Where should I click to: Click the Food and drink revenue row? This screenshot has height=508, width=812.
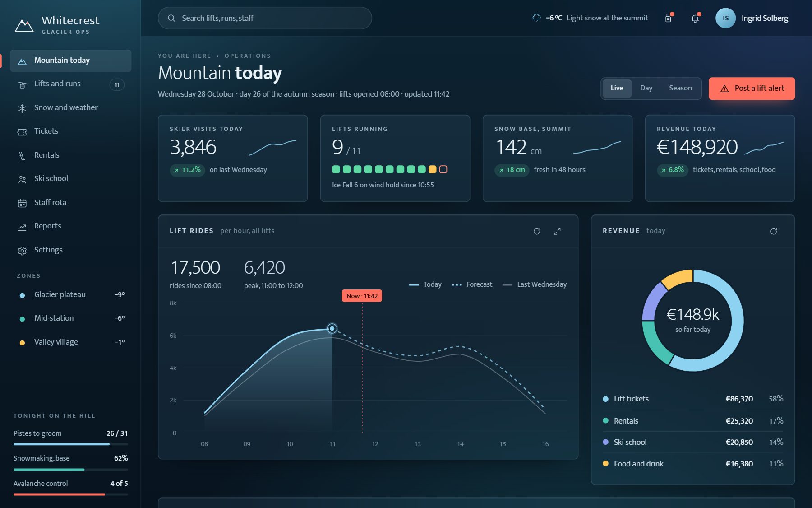(693, 464)
